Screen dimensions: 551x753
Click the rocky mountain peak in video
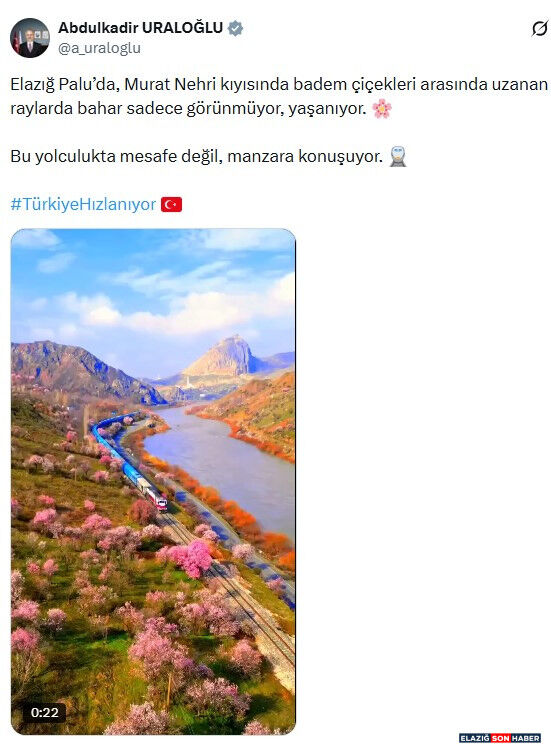click(226, 356)
